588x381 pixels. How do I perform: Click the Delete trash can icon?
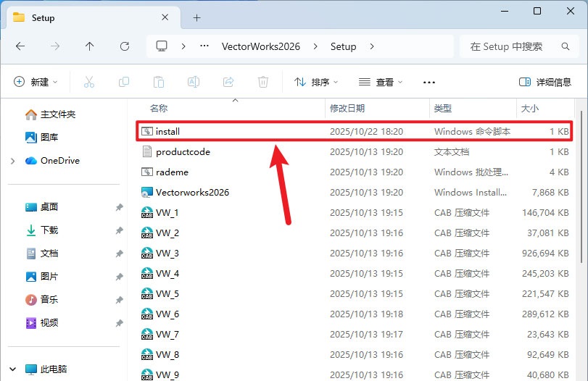[x=263, y=82]
